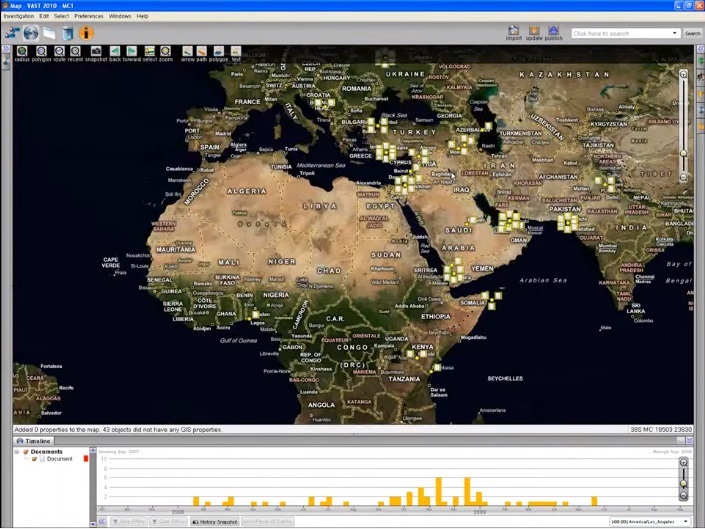Adjust the map zoom slider handle
The height and width of the screenshot is (529, 705).
point(683,154)
